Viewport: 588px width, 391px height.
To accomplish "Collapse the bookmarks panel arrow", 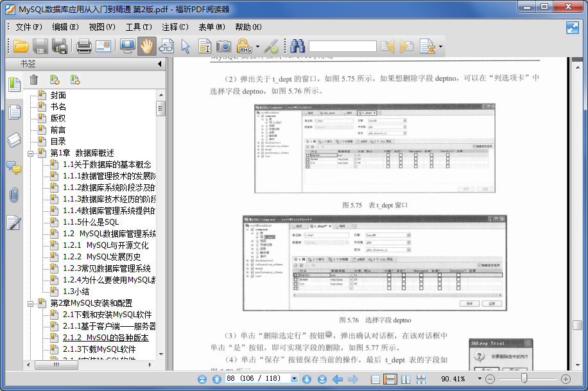I will [160, 64].
